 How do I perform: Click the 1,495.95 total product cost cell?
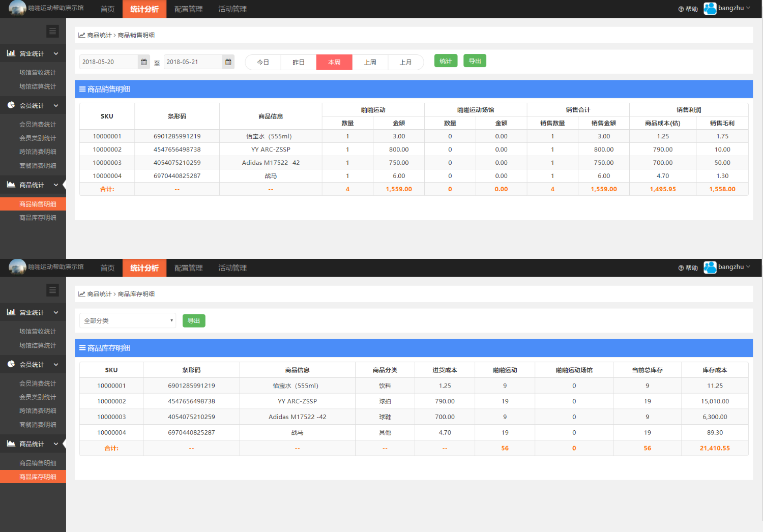pos(663,189)
